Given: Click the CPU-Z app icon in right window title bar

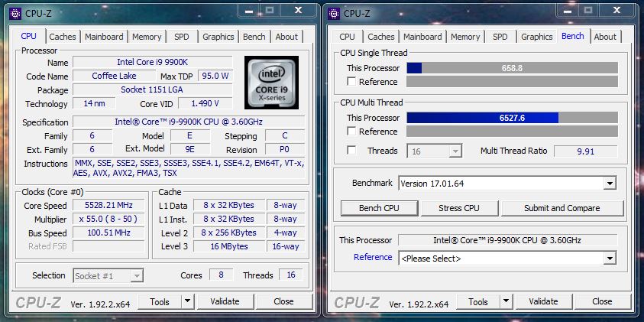Looking at the screenshot, I should pos(334,13).
